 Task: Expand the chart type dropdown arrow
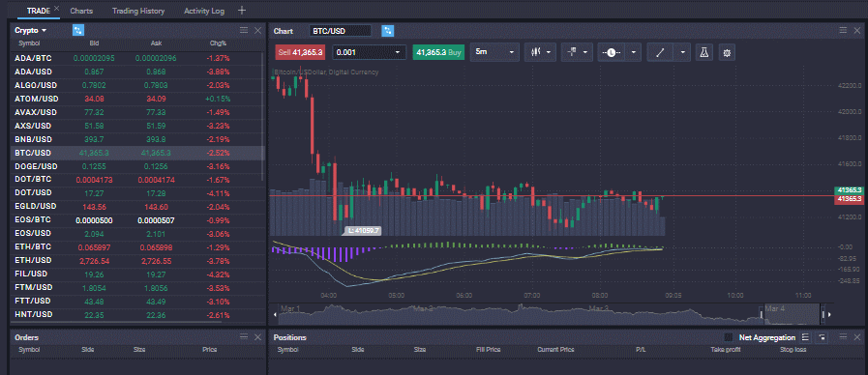[x=549, y=52]
